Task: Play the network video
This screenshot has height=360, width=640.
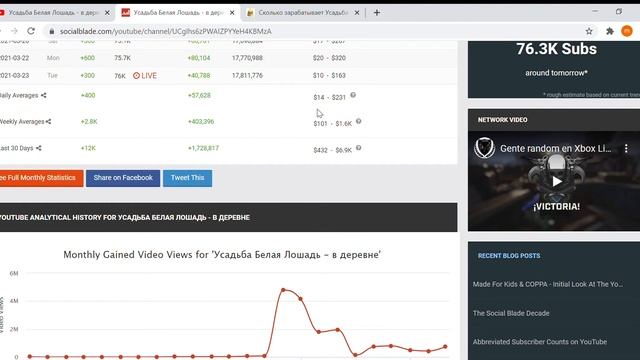Action: tap(557, 181)
